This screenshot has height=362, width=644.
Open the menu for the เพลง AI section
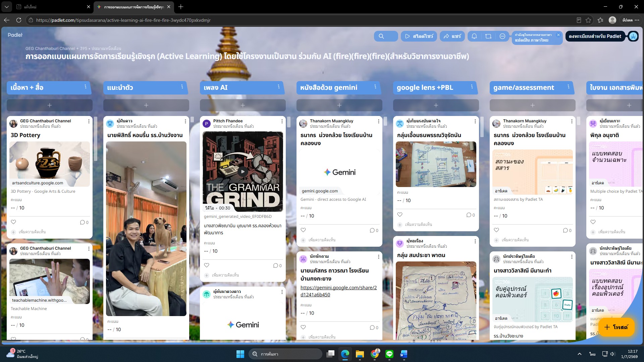[279, 87]
